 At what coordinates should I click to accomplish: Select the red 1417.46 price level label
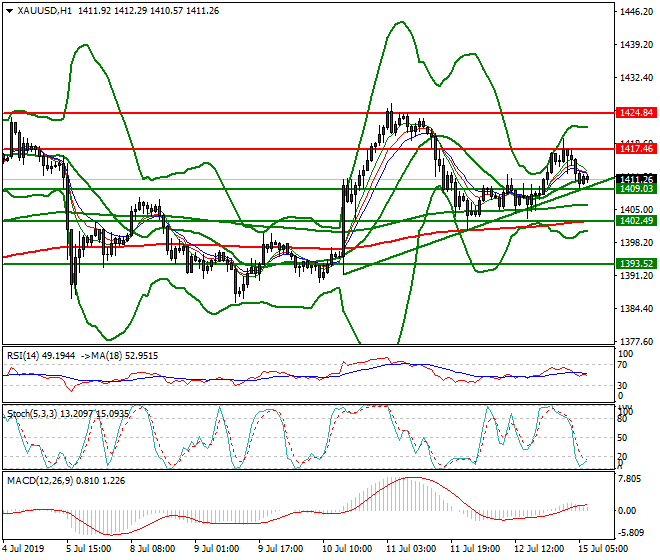[636, 149]
